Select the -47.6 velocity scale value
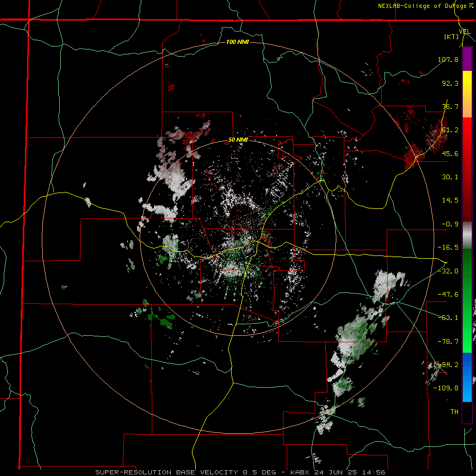The width and height of the screenshot is (476, 476). (448, 295)
